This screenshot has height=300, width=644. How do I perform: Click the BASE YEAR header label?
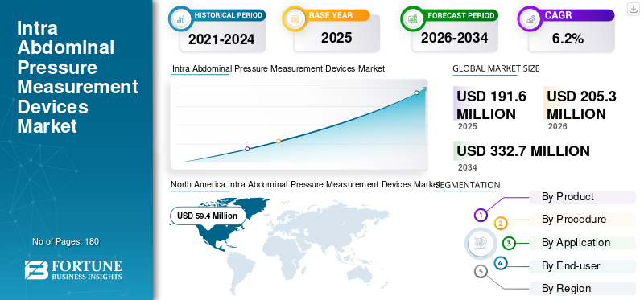(x=331, y=15)
